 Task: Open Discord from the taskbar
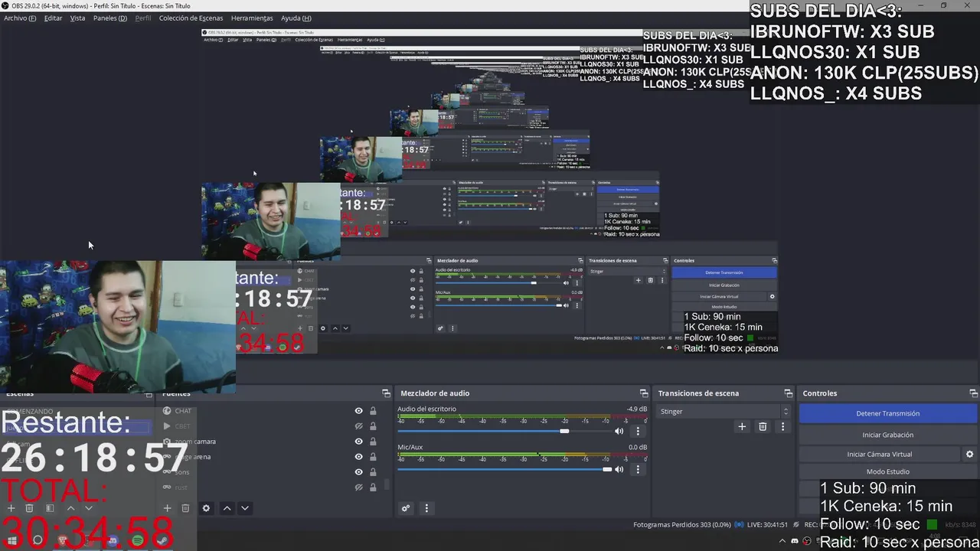113,540
